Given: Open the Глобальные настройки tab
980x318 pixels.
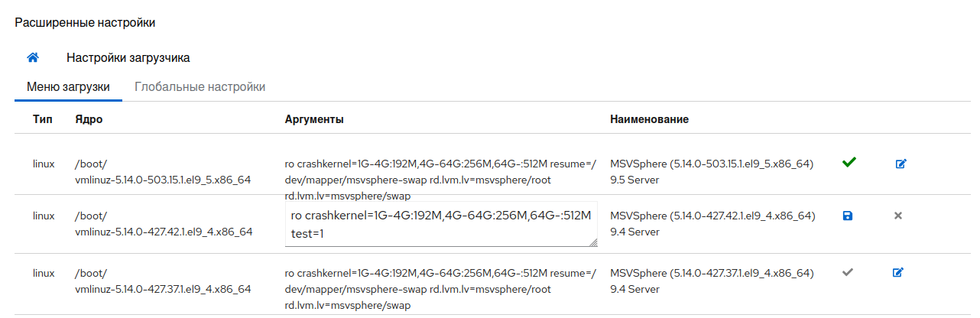Looking at the screenshot, I should 200,87.
